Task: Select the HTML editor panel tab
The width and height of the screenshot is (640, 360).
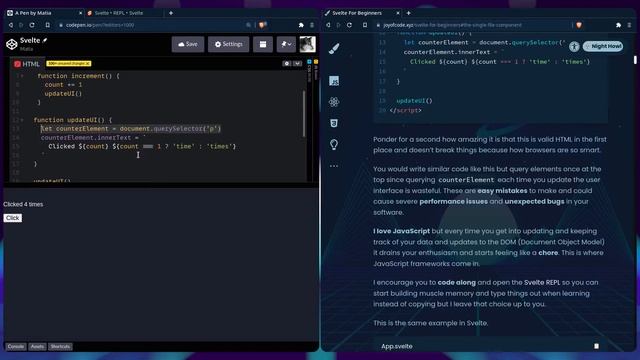Action: (x=27, y=64)
